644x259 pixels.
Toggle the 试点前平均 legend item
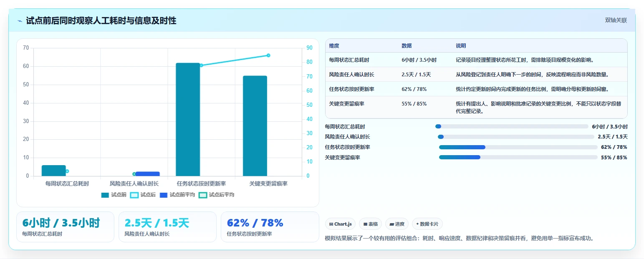177,195
